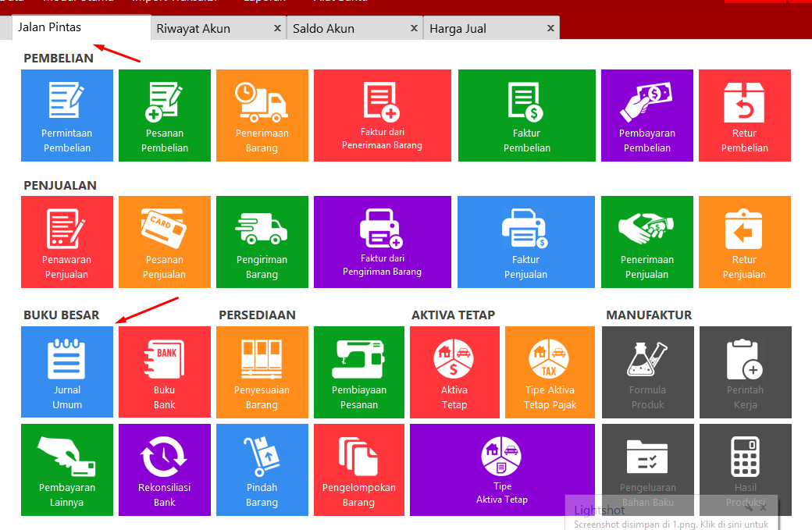
Task: Open Retur Pembelian tile
Action: pos(744,116)
